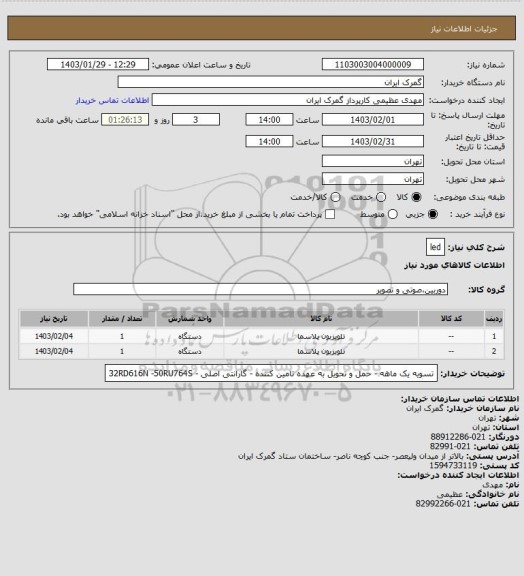The height and width of the screenshot is (576, 524).
Task: Click the price validity date 1403/02/31
Action: pyautogui.click(x=373, y=142)
